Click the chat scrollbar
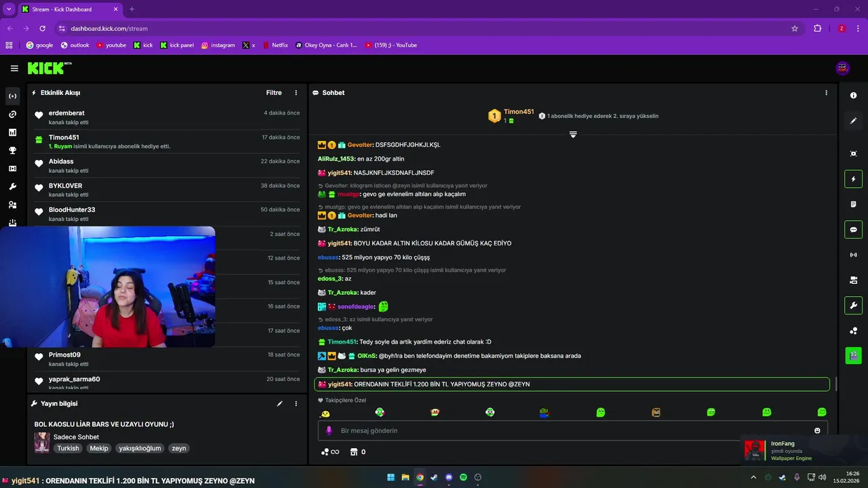868x488 pixels. (835, 384)
